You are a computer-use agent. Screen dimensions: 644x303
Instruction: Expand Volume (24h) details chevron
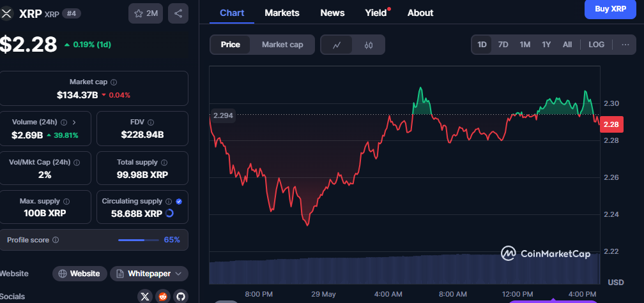pos(74,122)
